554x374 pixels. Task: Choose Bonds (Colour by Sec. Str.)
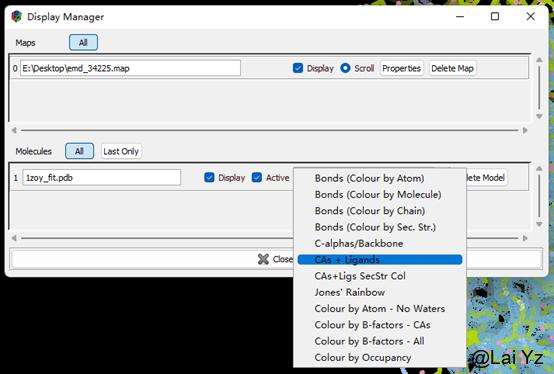380,227
